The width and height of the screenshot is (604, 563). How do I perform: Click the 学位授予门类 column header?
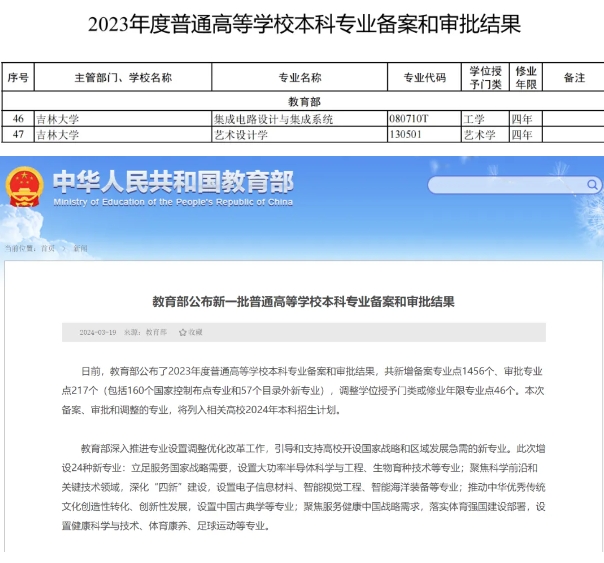point(485,77)
